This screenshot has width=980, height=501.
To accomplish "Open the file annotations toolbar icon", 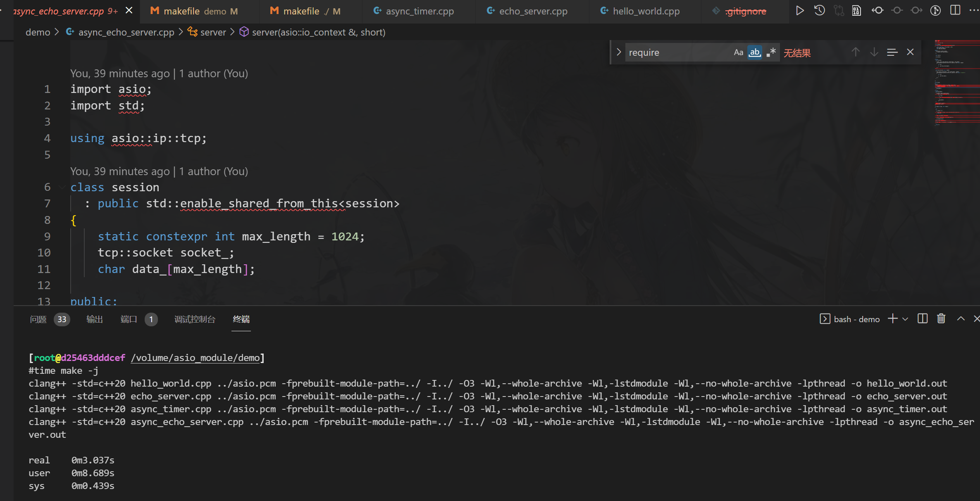I will tap(857, 11).
